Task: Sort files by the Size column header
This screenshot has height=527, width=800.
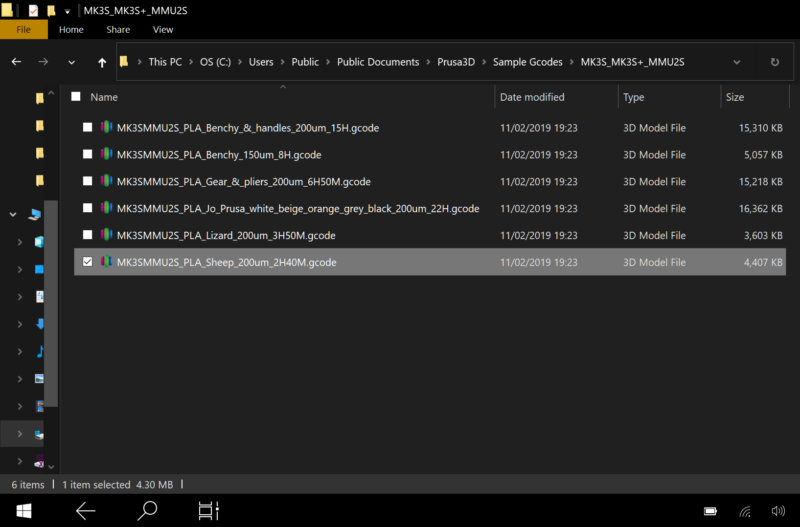Action: [x=735, y=97]
